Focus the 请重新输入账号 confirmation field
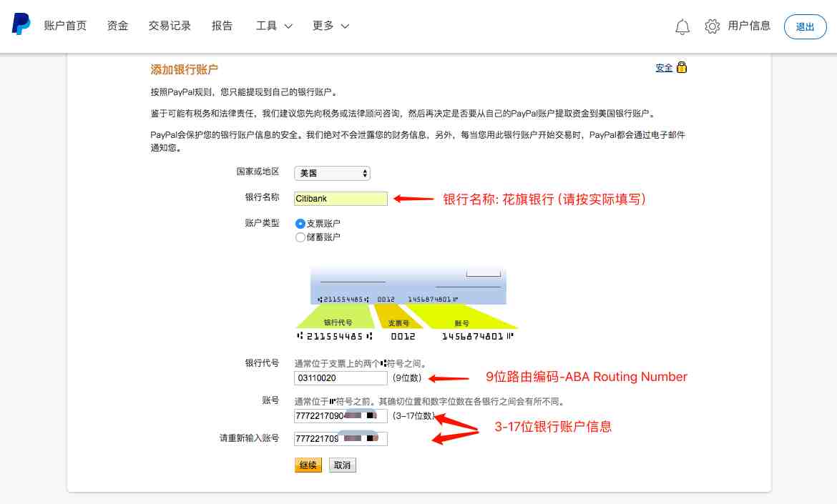 click(x=341, y=438)
